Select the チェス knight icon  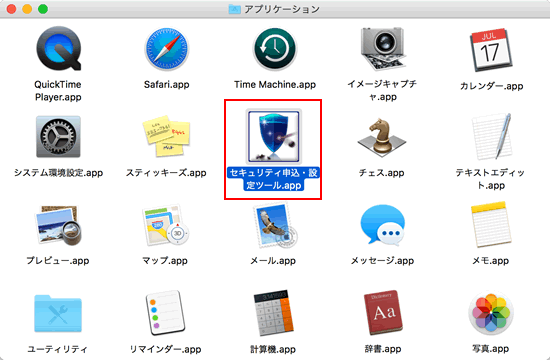[382, 137]
